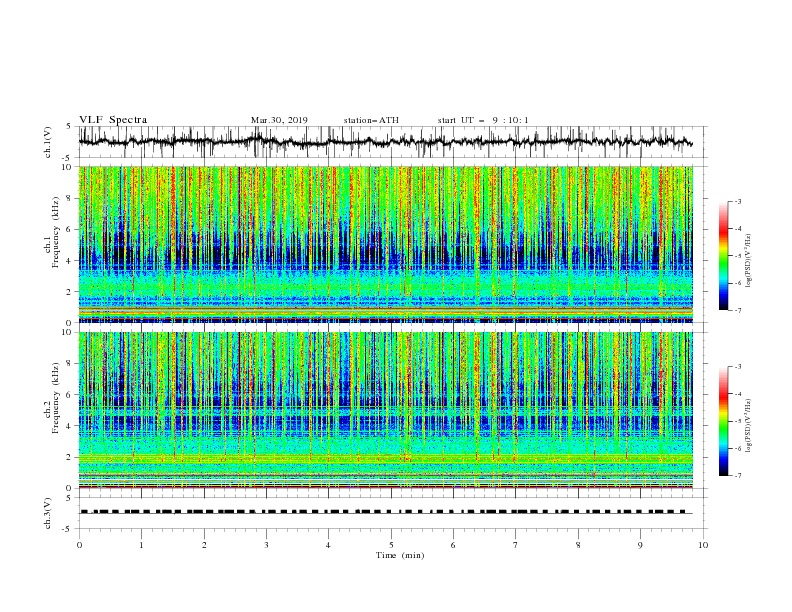
Task: Click the ch.1 color scale 'log(PSD)(V²/Hz)' label
Action: point(749,261)
